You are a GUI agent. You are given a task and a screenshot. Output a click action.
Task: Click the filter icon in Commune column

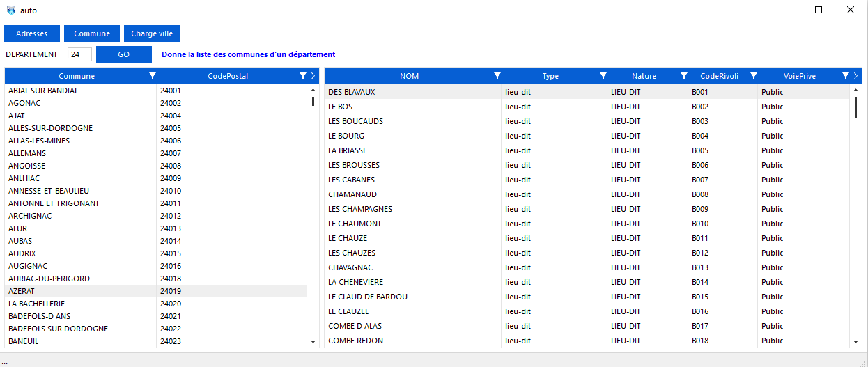pyautogui.click(x=153, y=76)
